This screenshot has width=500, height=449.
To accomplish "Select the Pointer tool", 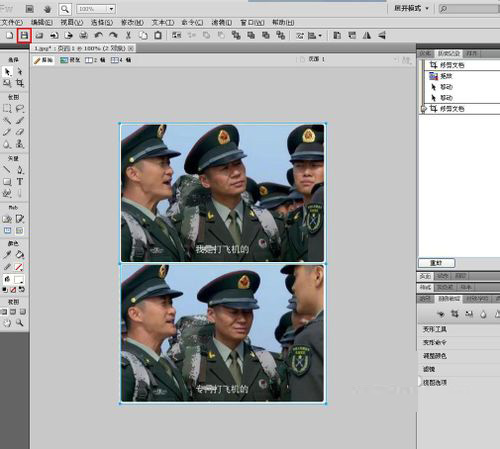I will tap(7, 71).
